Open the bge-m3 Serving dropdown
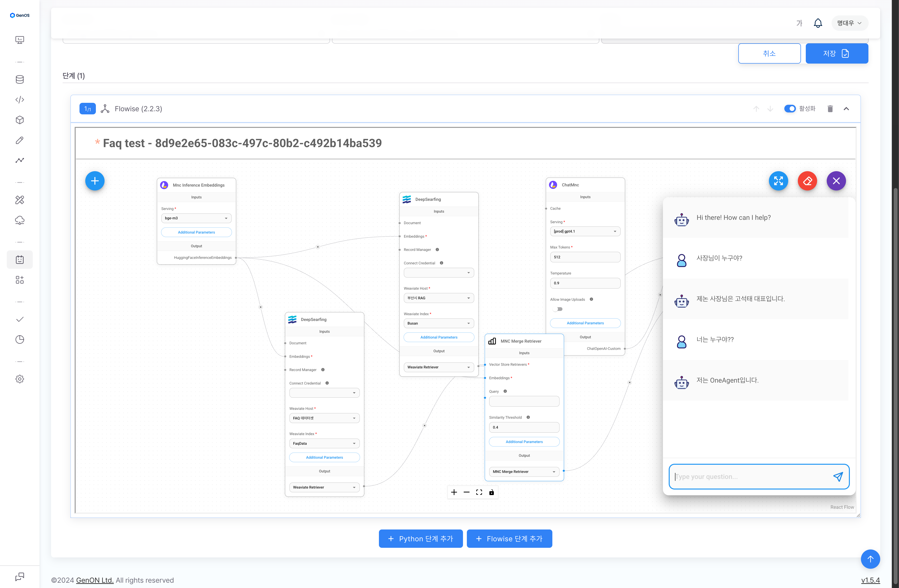Image resolution: width=899 pixels, height=588 pixels. (196, 218)
